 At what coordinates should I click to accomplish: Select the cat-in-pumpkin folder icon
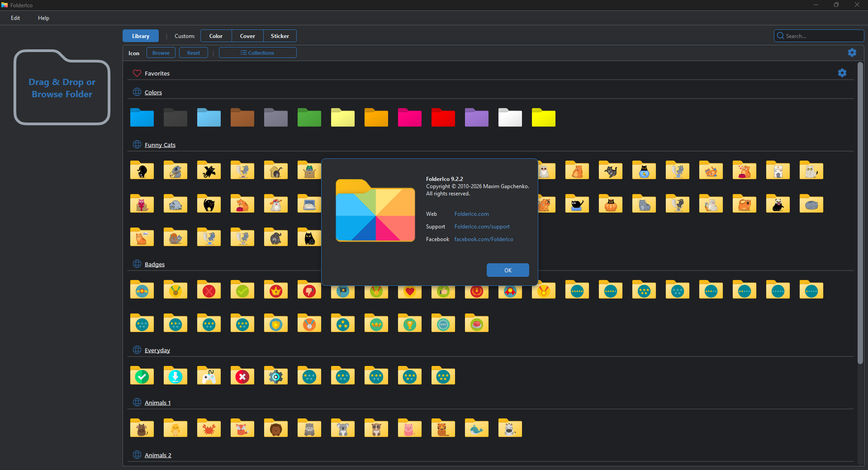click(x=611, y=204)
